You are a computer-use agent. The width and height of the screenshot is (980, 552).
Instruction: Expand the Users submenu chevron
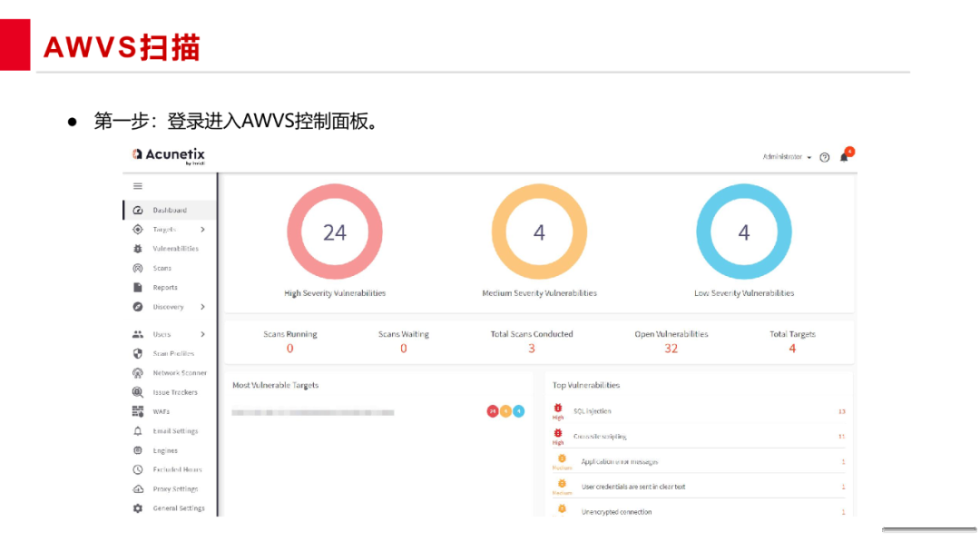202,334
